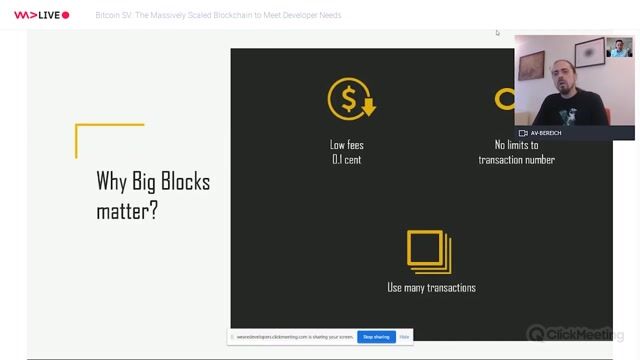Click the sharing notification message text
Viewport: 640px width, 360px height.
(295, 337)
